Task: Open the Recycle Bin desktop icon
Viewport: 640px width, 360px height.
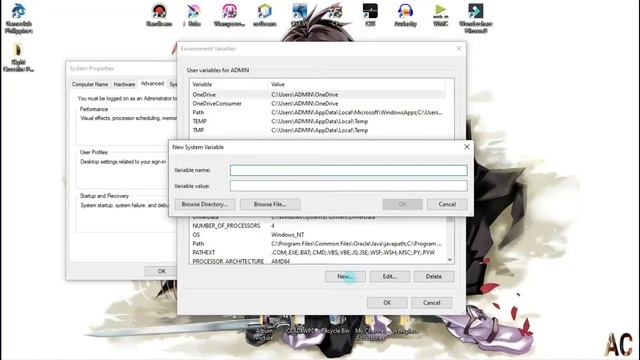Action: click(336, 324)
